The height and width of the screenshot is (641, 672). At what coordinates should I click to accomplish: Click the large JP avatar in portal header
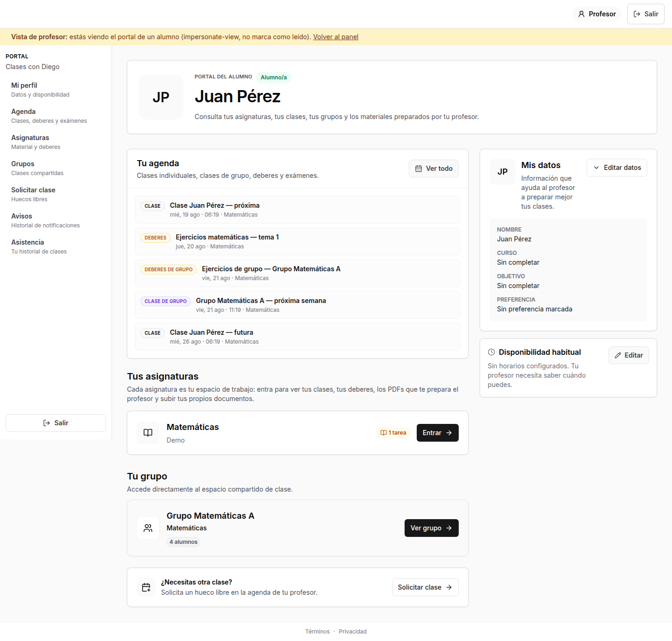[x=161, y=97]
